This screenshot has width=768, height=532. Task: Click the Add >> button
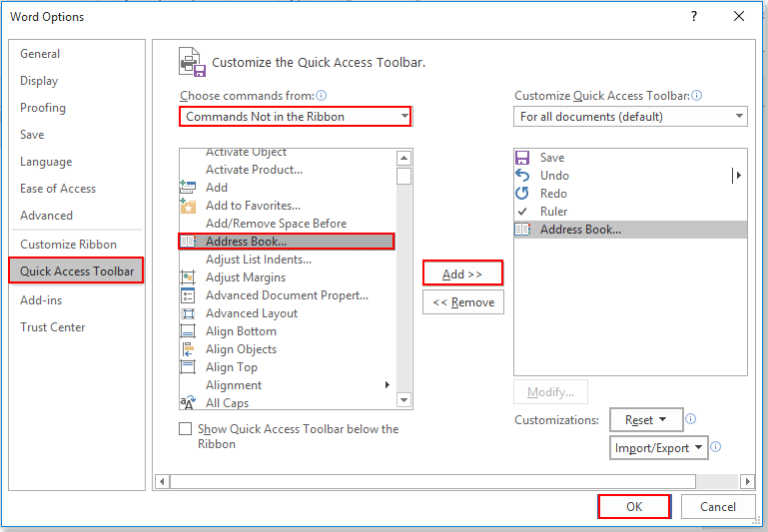pos(462,273)
